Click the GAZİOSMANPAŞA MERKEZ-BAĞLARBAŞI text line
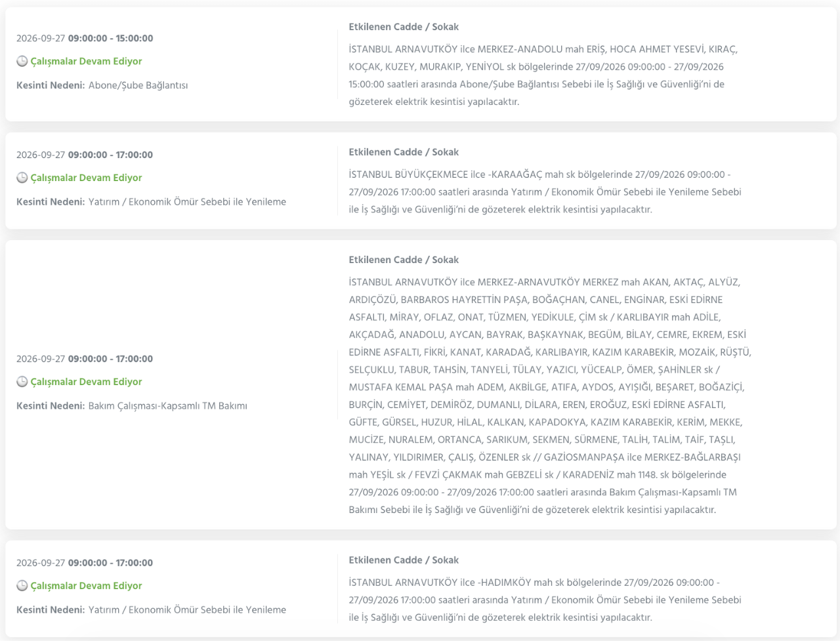This screenshot has height=641, width=840. [x=545, y=457]
